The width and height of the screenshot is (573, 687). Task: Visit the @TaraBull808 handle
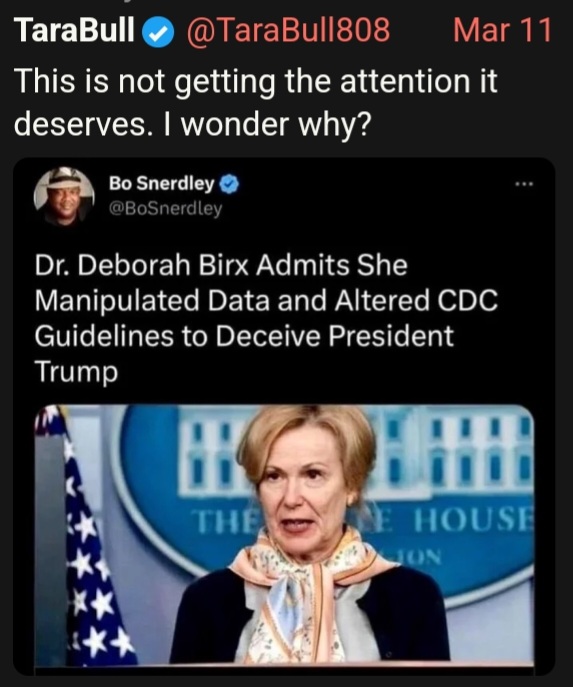click(288, 30)
